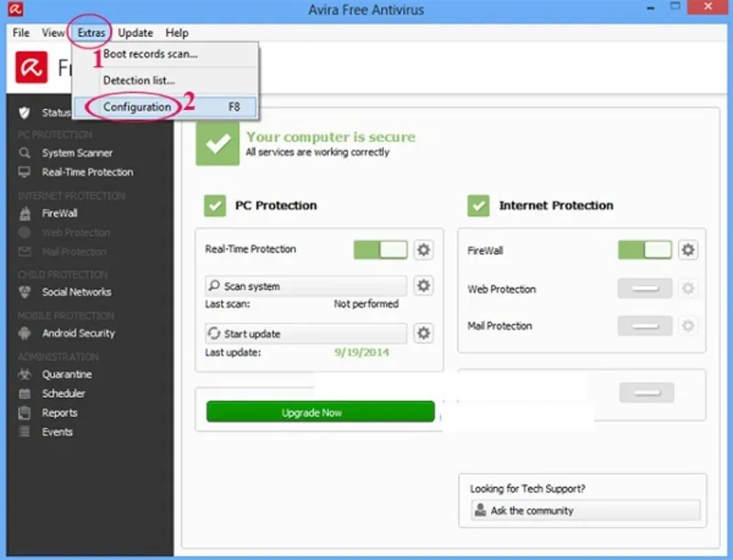Choose Configuration from the Extras menu
Screen dimensions: 733x560
(137, 107)
